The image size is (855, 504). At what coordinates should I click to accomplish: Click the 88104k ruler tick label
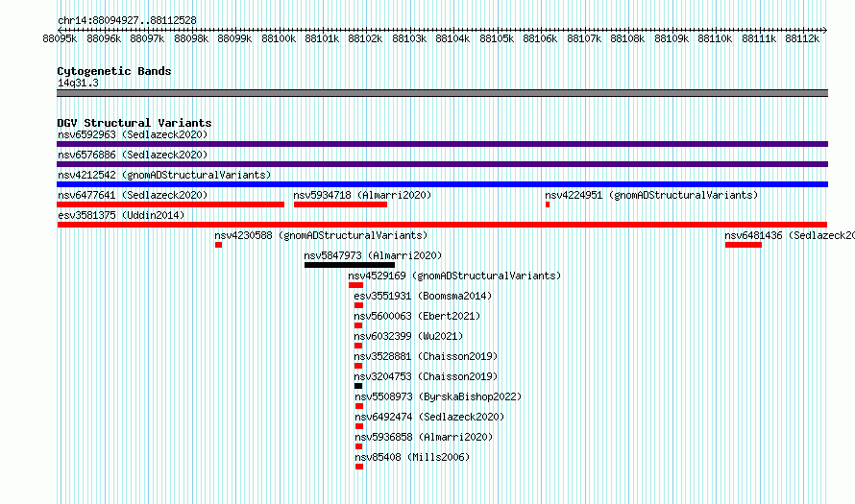(452, 38)
